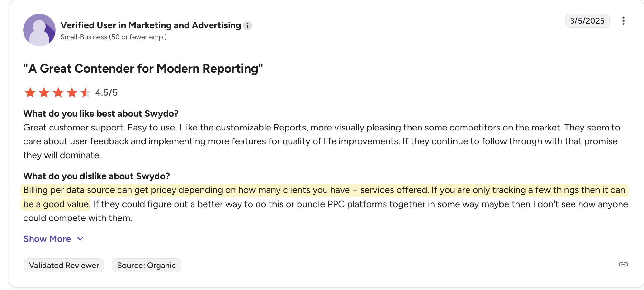Open the "A Great Contender for Modern Reporting" title
The image size is (644, 290).
143,69
